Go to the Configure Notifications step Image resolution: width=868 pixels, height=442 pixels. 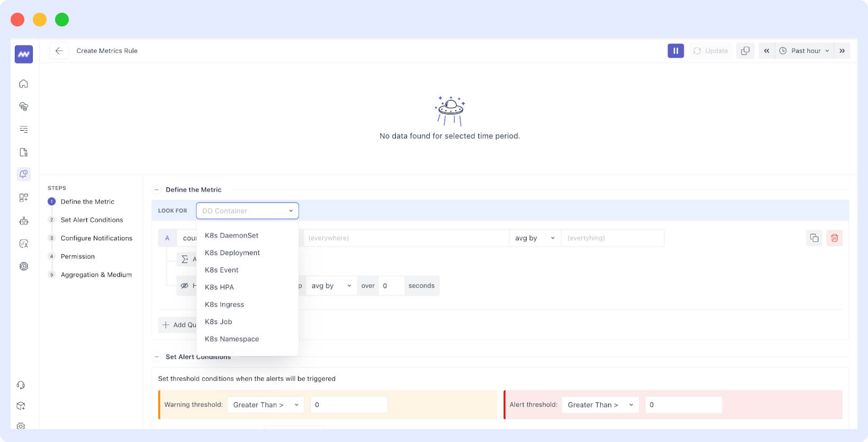point(96,238)
